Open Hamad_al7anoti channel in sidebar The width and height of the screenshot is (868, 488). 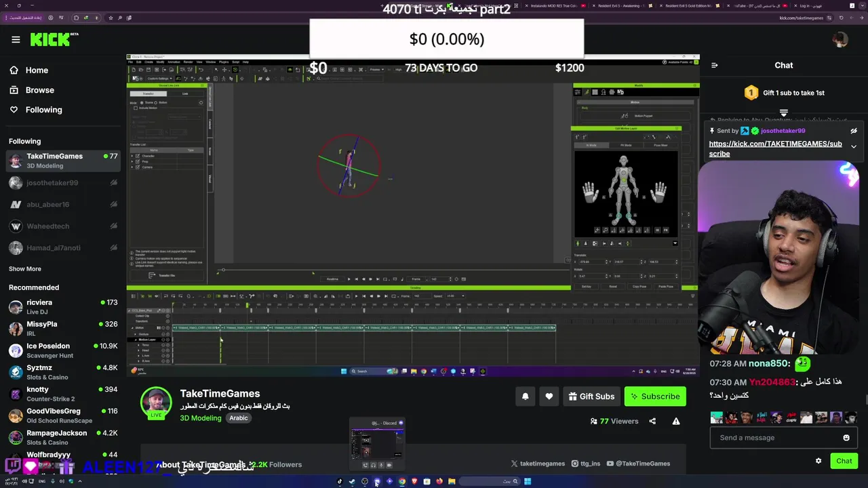click(x=62, y=248)
